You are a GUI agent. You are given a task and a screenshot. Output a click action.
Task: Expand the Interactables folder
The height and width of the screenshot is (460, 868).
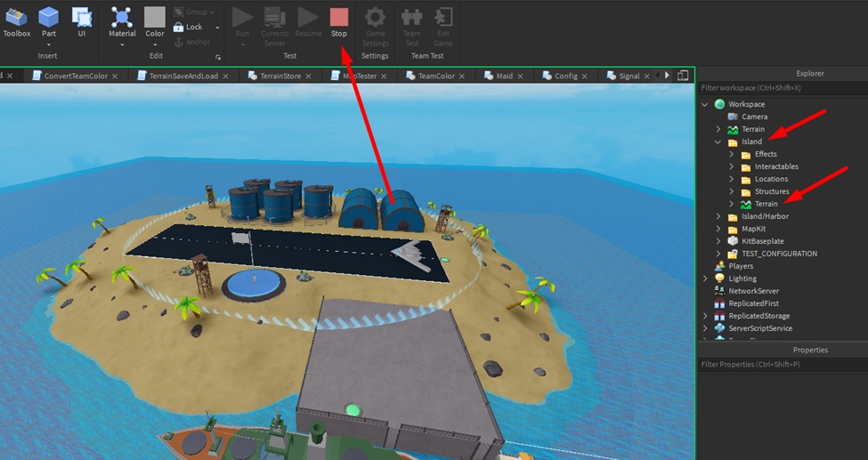731,166
